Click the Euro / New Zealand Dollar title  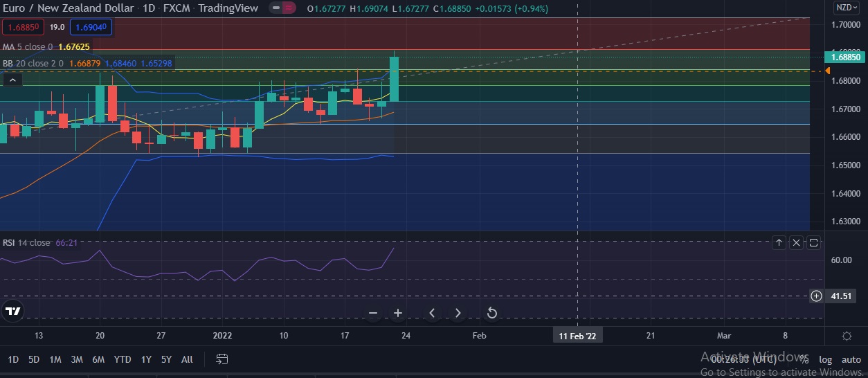point(67,8)
